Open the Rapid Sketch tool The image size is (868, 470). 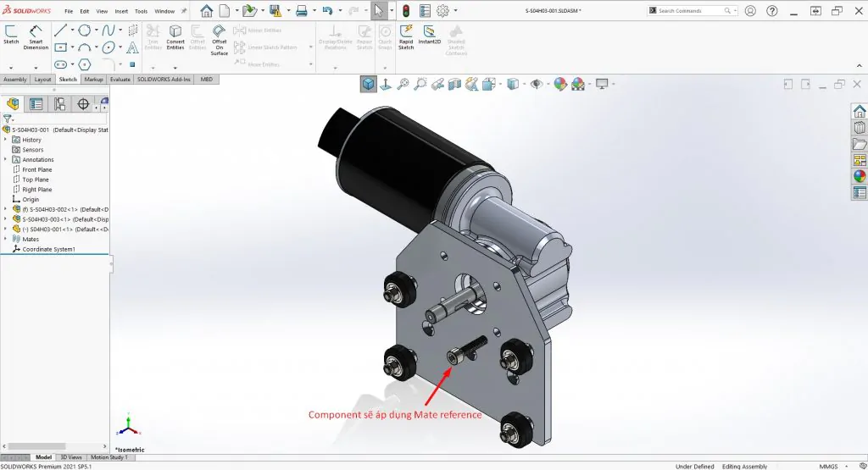point(406,37)
